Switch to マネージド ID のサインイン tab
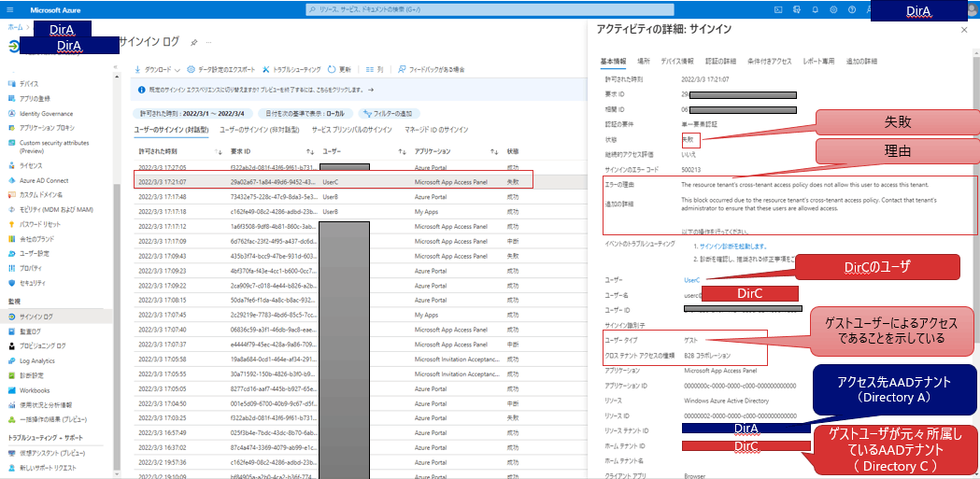This screenshot has height=479, width=980. point(436,130)
